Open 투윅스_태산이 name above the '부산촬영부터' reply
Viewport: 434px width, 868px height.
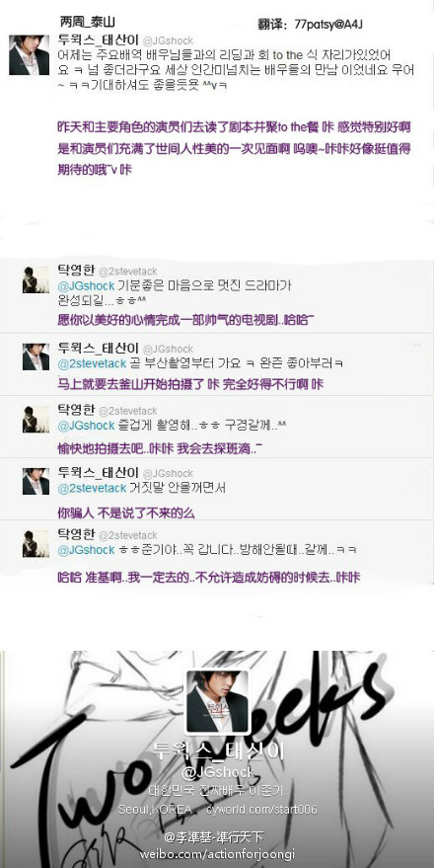(x=99, y=349)
